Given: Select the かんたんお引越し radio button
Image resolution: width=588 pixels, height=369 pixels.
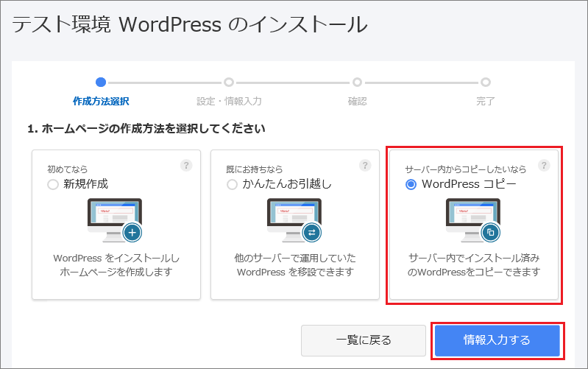Looking at the screenshot, I should [232, 184].
